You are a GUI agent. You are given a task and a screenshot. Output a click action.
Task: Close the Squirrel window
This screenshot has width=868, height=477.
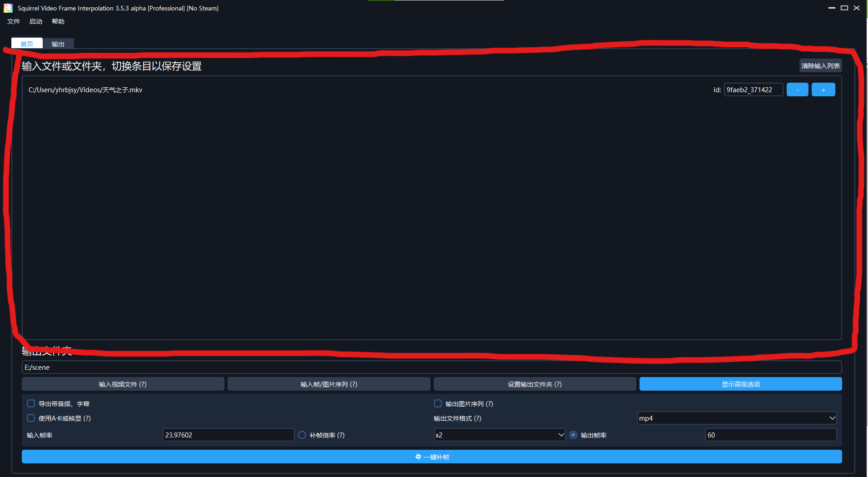tap(857, 8)
